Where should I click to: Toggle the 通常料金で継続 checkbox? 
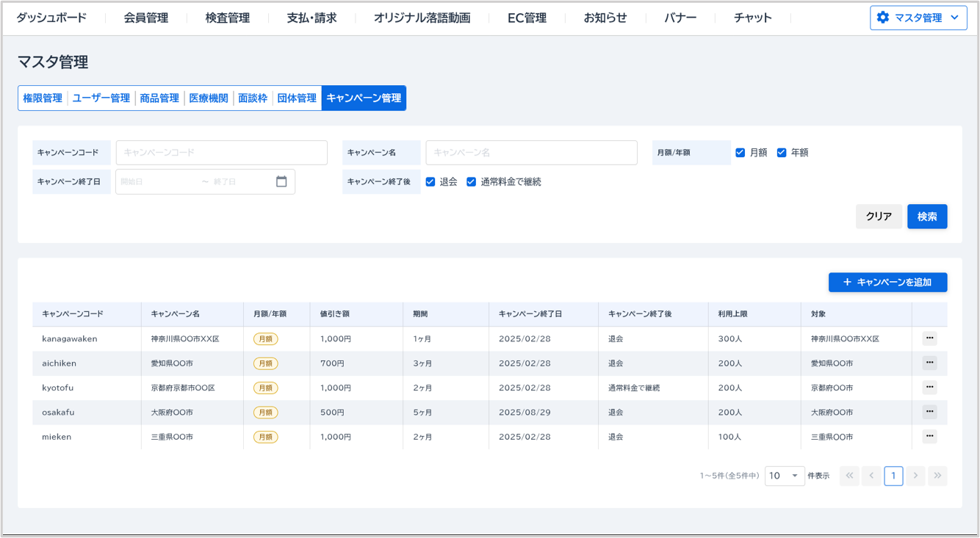point(472,182)
